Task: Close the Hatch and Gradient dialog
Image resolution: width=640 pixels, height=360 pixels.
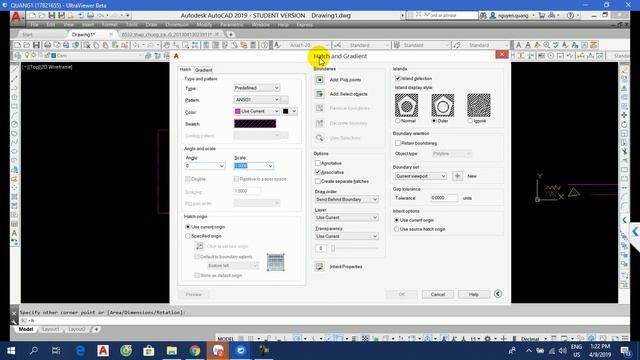Action: 502,55
